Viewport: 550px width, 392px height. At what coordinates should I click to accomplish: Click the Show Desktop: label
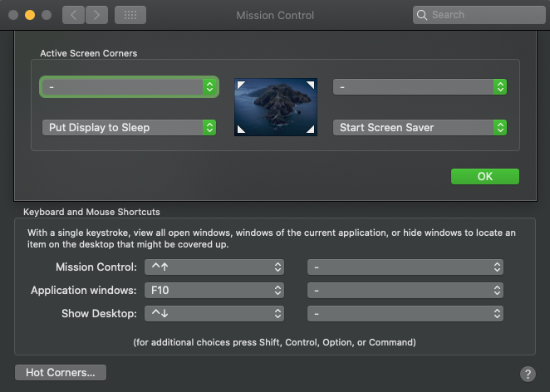click(99, 313)
